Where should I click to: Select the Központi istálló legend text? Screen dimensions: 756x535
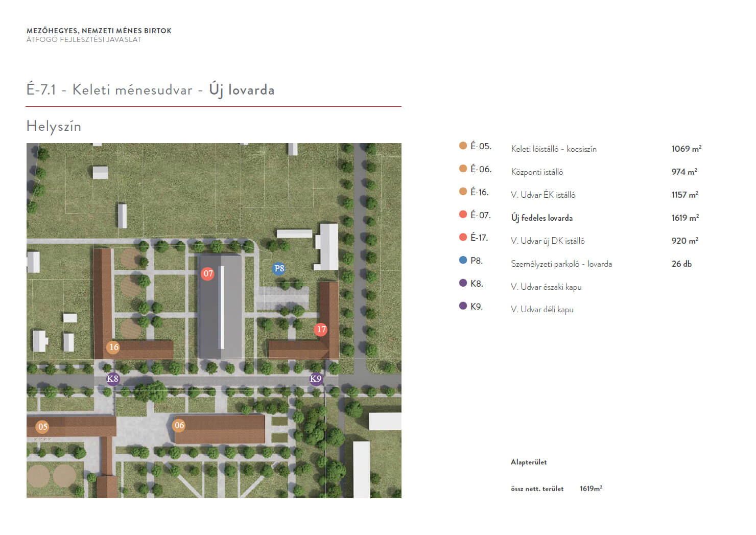click(x=537, y=172)
